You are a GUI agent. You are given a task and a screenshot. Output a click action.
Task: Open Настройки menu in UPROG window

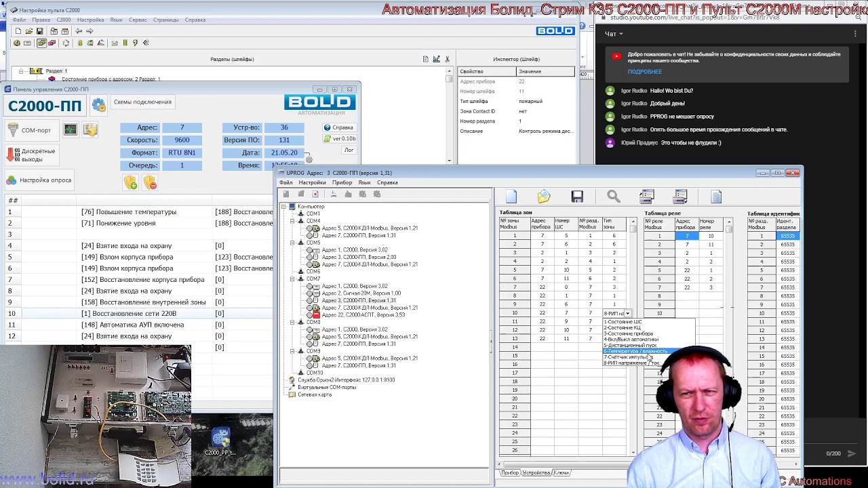(312, 183)
